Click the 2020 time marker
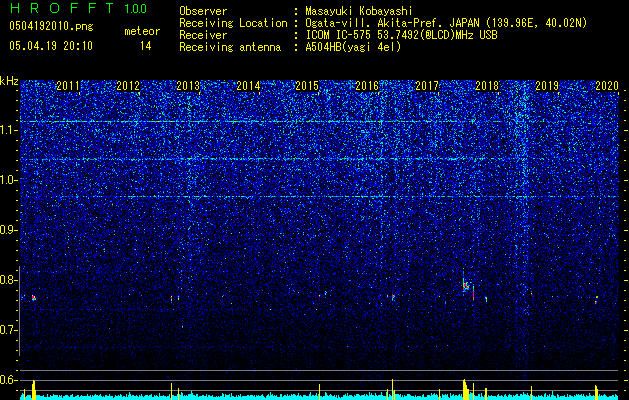The image size is (629, 400). point(607,85)
